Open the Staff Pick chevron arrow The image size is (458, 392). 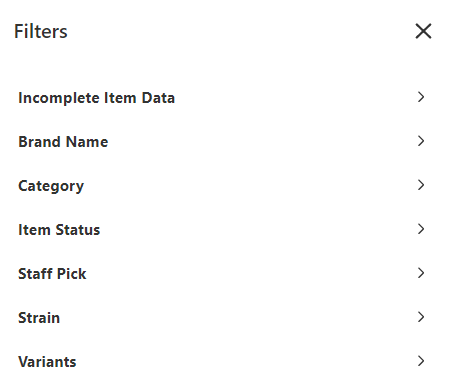(421, 273)
